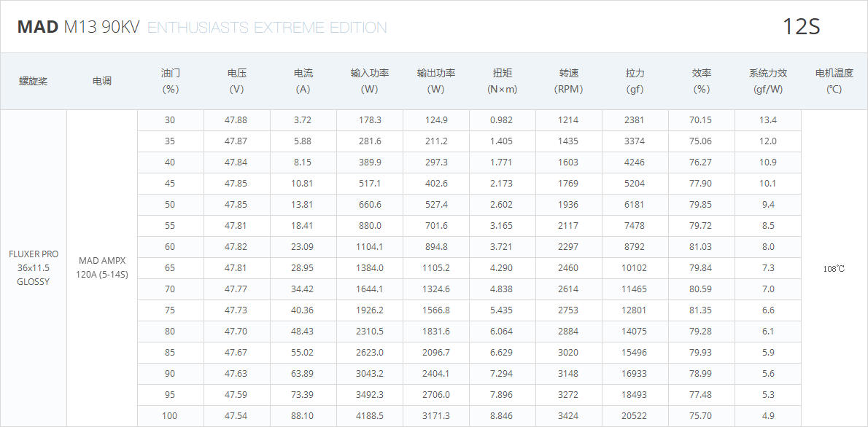Click the RPM value 2297
Screen dimensions: 868x427
click(568, 247)
